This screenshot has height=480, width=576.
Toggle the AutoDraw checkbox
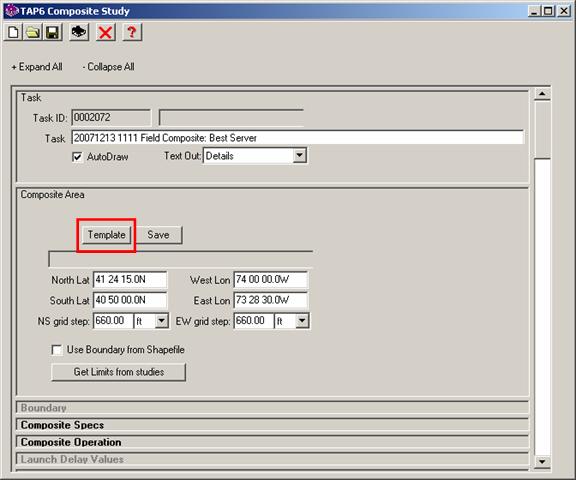click(77, 157)
